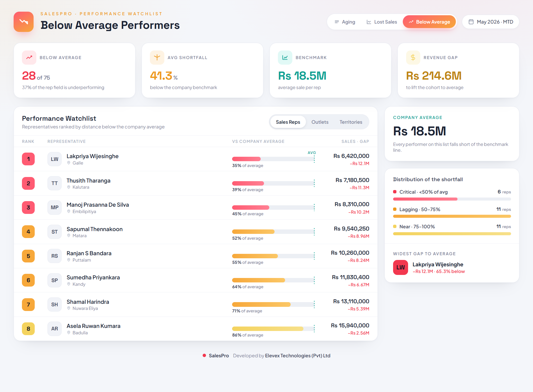Click rank badge 4
Image resolution: width=533 pixels, height=392 pixels.
point(28,232)
